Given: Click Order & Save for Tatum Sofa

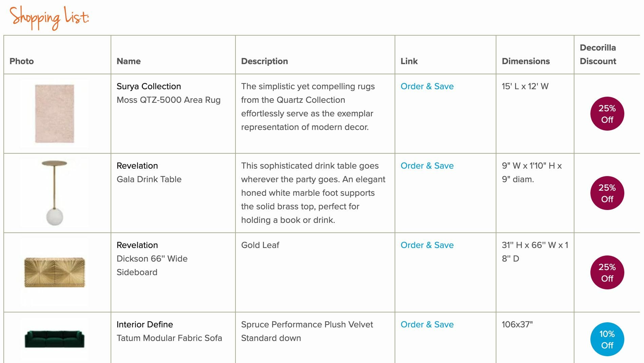Looking at the screenshot, I should [427, 325].
